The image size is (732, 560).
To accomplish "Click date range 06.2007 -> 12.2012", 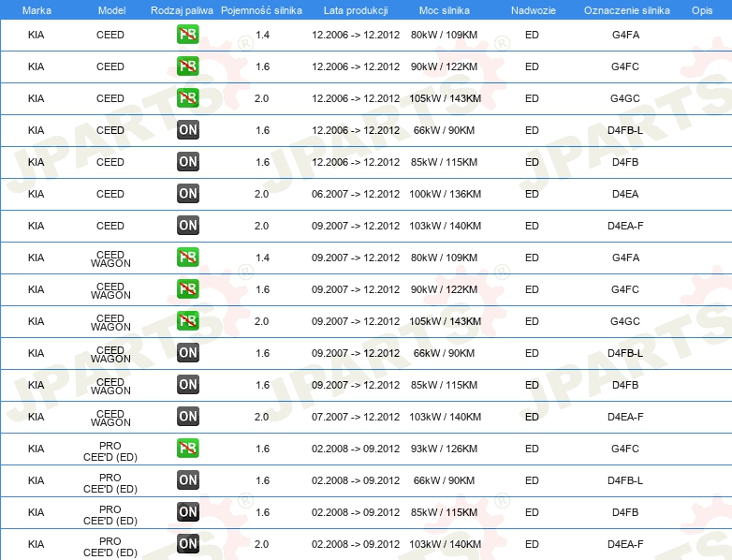I will point(356,194).
